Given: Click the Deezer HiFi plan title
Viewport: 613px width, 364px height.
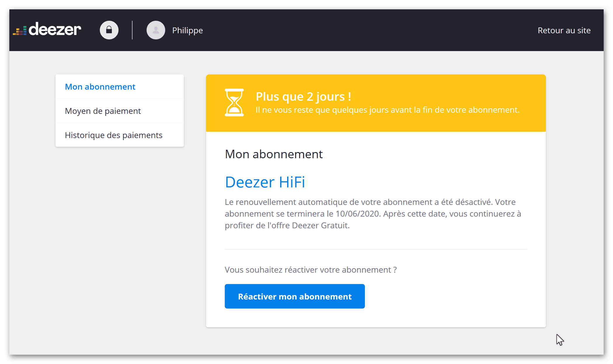Looking at the screenshot, I should click(x=265, y=182).
